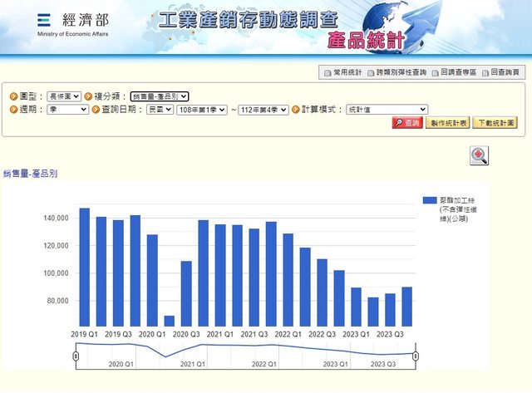Viewport: 532px width, 393px height.
Task: Click the magnifier zoom icon above the chart
Action: pyautogui.click(x=479, y=155)
